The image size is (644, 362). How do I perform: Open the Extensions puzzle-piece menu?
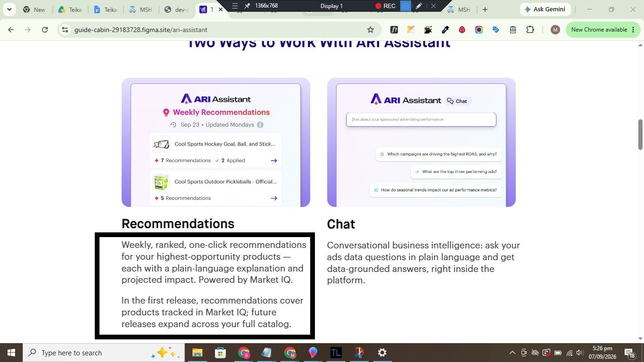530,30
